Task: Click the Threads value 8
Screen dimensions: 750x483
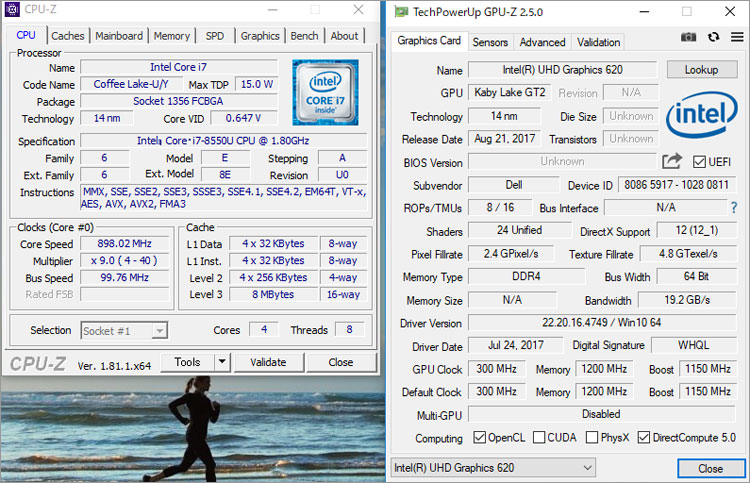Action: (x=350, y=329)
